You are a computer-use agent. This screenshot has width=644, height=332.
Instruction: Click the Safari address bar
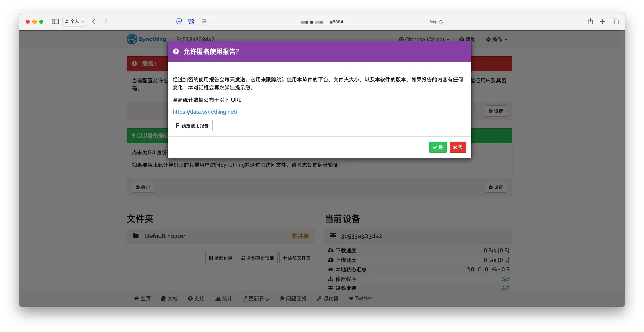322,22
